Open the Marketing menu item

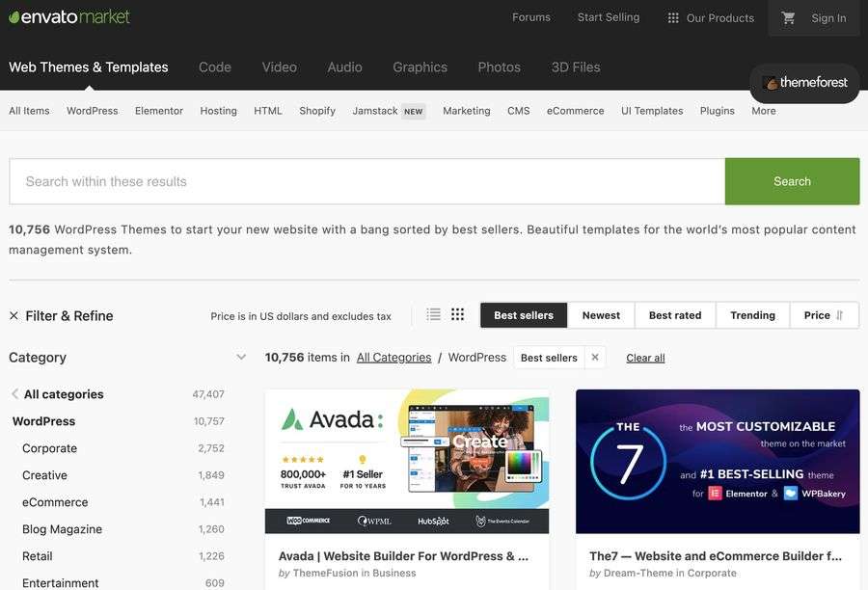click(x=467, y=111)
